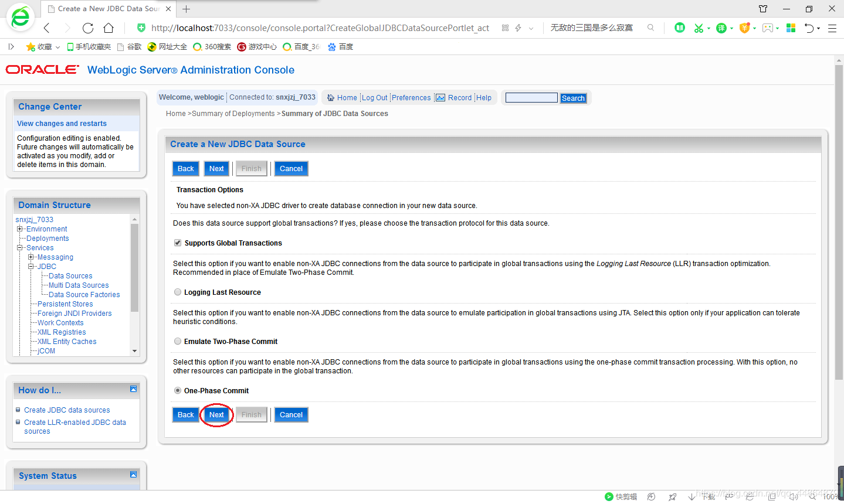Open Multi Data Sources tree item
This screenshot has width=844, height=504.
[79, 285]
